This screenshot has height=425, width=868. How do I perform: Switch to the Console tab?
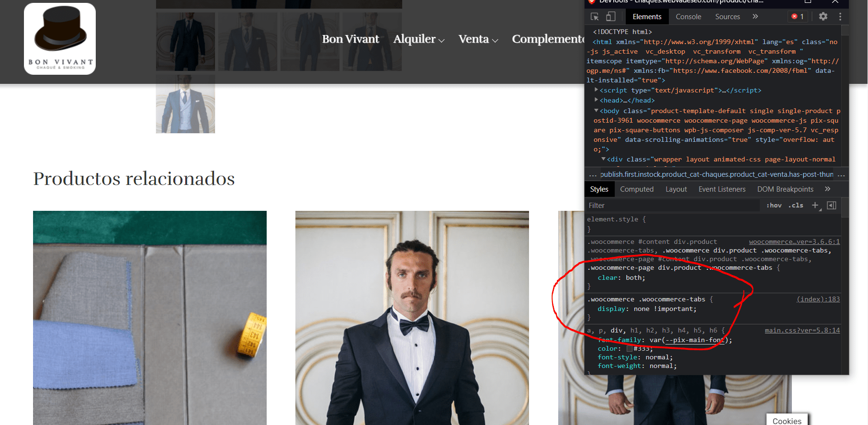[x=688, y=17]
